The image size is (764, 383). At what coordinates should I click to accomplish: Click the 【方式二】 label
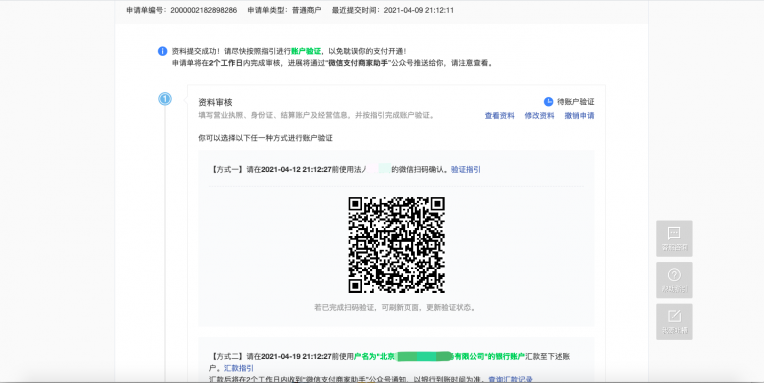tap(228, 357)
